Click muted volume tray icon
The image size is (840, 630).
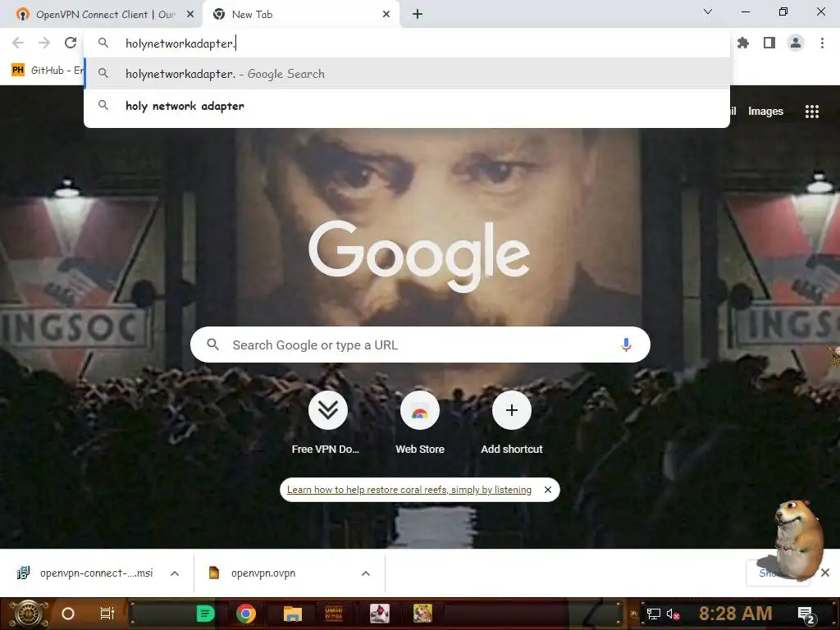(x=673, y=614)
